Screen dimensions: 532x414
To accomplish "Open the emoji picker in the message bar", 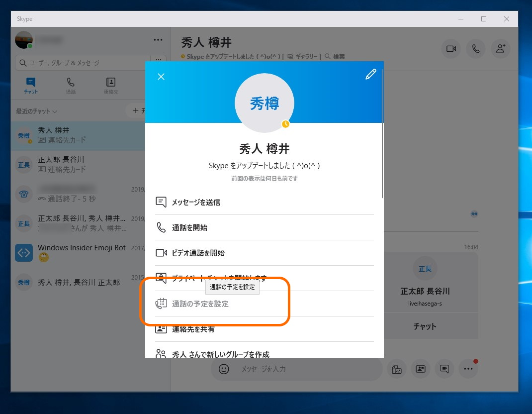I will pos(224,369).
